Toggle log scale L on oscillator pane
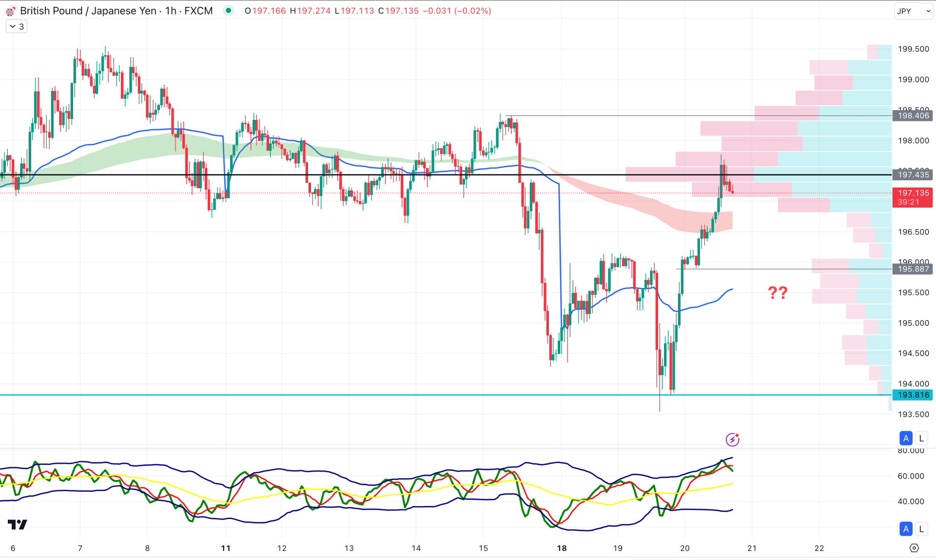The image size is (936, 560). 921,528
